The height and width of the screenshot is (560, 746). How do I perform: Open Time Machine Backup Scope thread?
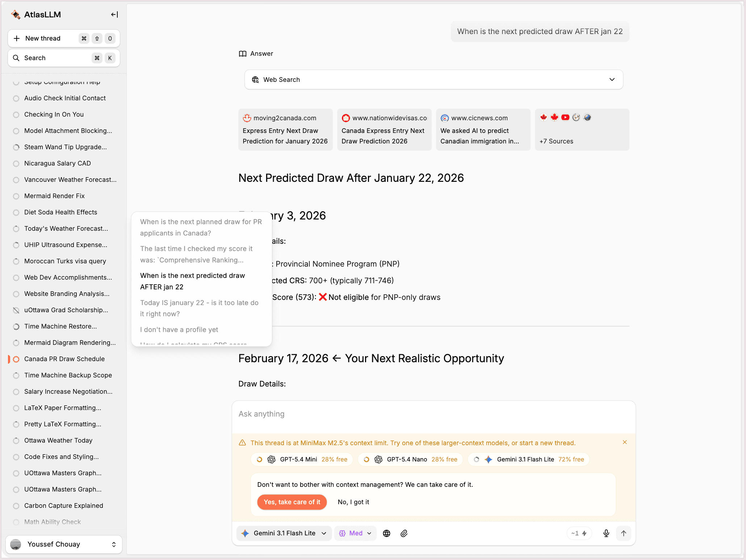[68, 375]
